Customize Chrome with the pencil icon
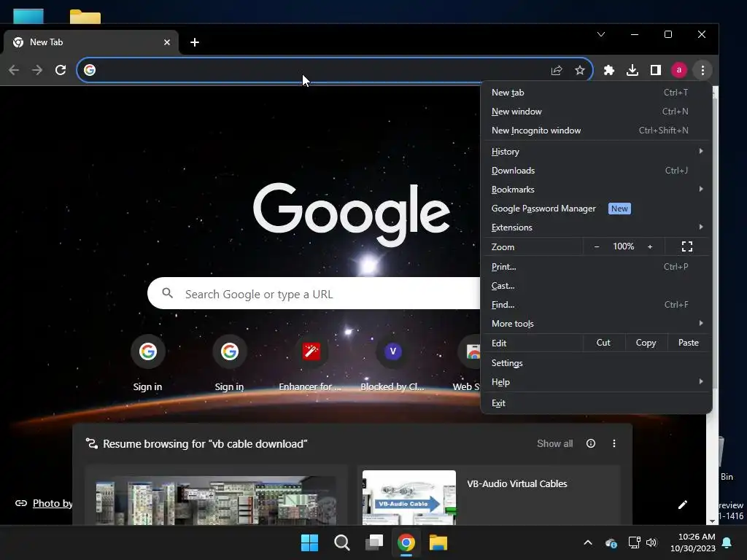This screenshot has width=747, height=560. (x=682, y=505)
